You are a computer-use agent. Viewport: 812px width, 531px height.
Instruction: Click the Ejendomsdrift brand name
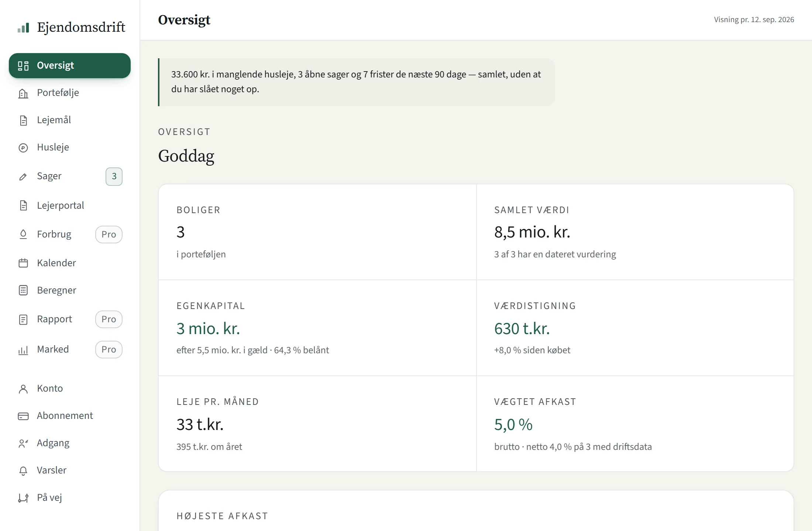coord(81,27)
